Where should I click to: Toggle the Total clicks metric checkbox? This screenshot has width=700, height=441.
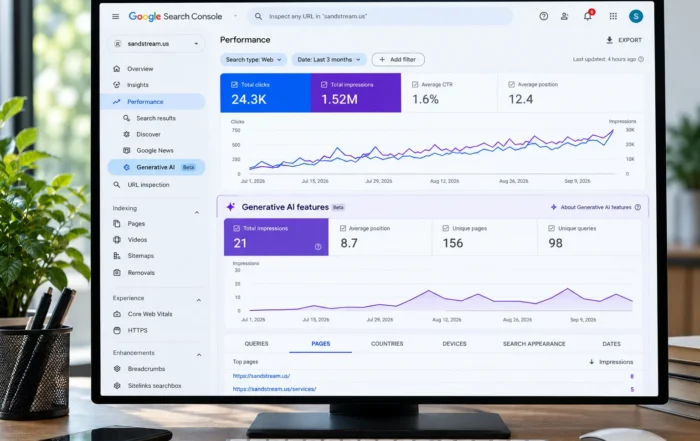pyautogui.click(x=234, y=85)
